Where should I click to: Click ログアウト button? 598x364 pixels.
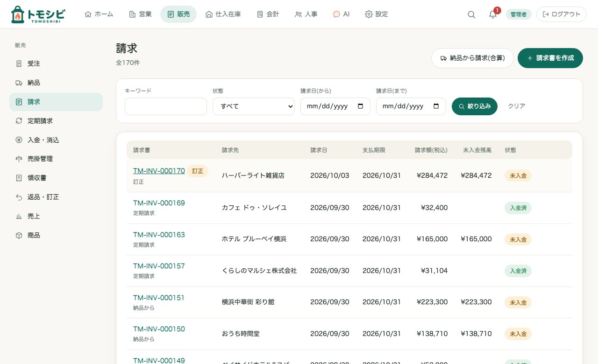(562, 14)
